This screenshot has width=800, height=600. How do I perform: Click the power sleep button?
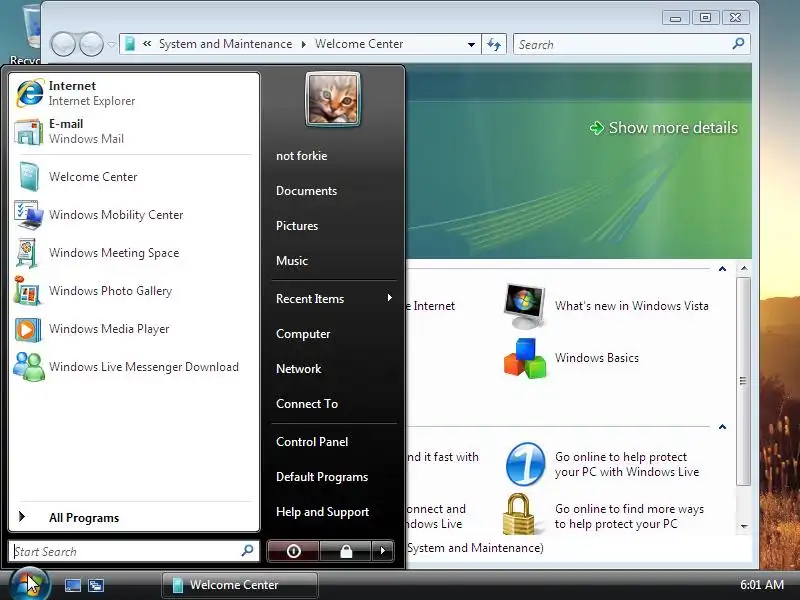[293, 551]
